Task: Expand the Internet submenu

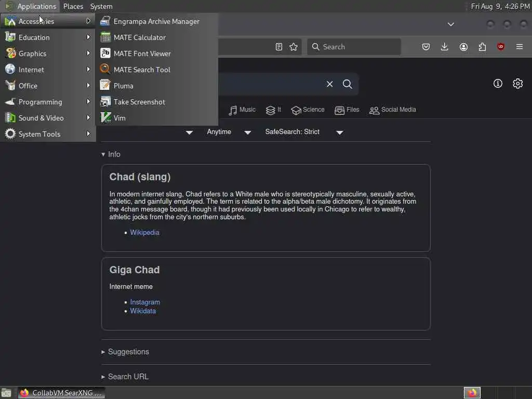Action: pos(48,70)
